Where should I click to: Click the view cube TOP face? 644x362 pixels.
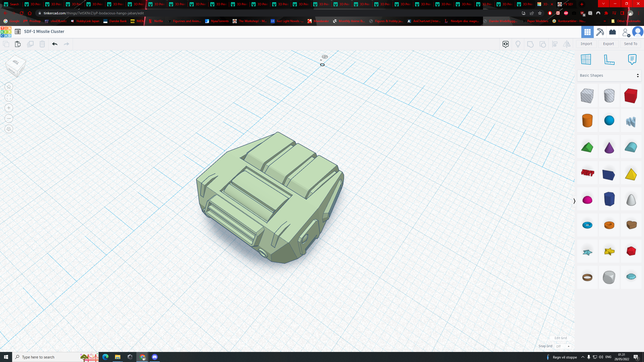pyautogui.click(x=16, y=62)
